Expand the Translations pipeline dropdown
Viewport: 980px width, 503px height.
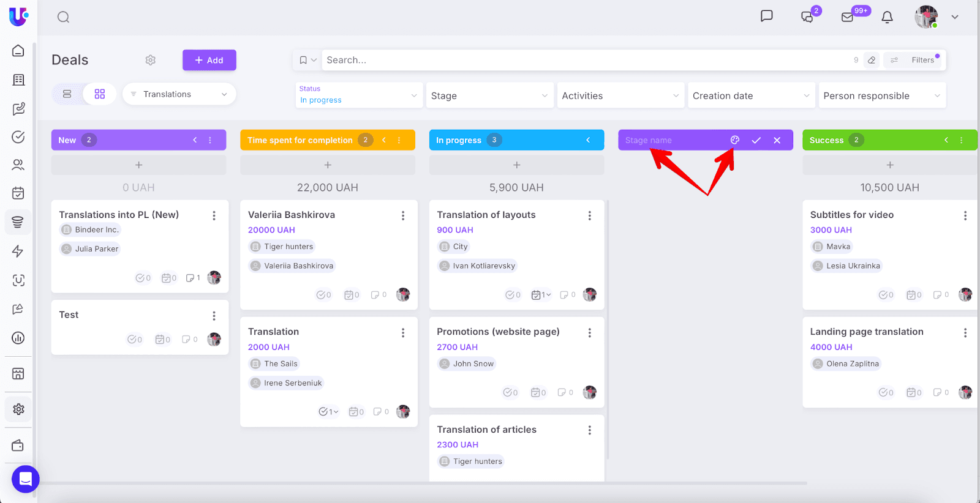point(179,94)
